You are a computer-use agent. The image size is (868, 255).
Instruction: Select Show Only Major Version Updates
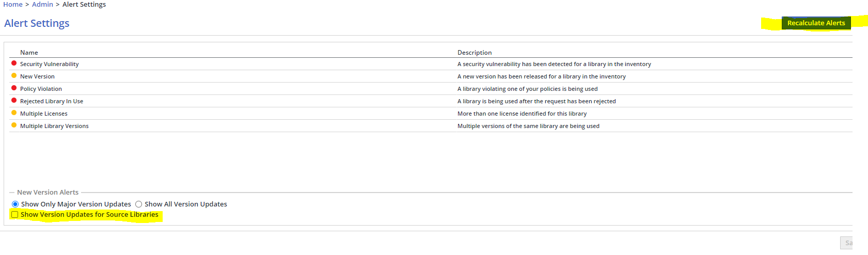[x=15, y=204]
